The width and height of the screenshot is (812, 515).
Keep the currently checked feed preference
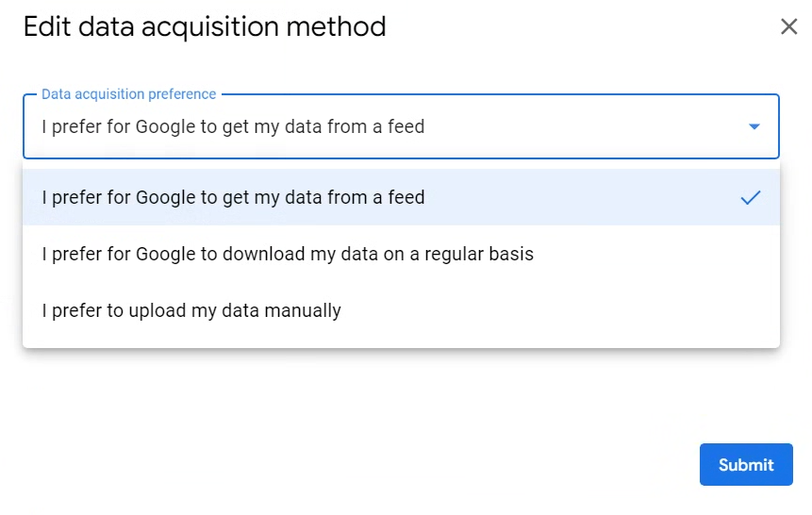233,197
